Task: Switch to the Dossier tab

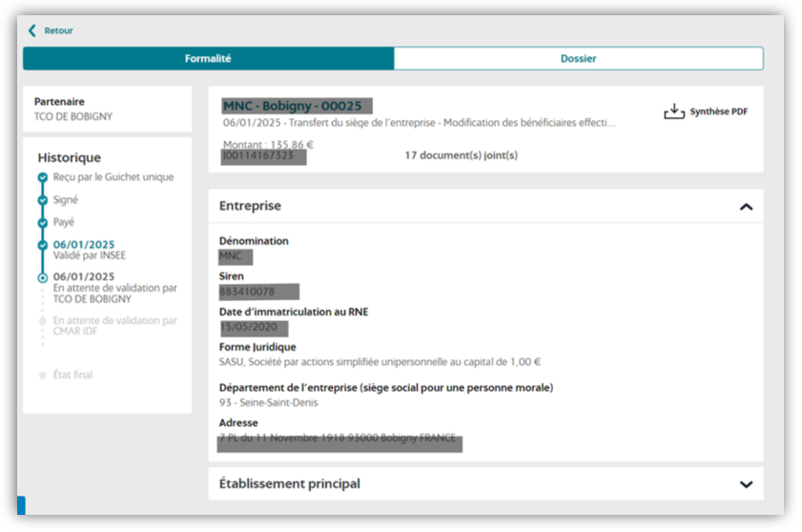Action: tap(578, 59)
